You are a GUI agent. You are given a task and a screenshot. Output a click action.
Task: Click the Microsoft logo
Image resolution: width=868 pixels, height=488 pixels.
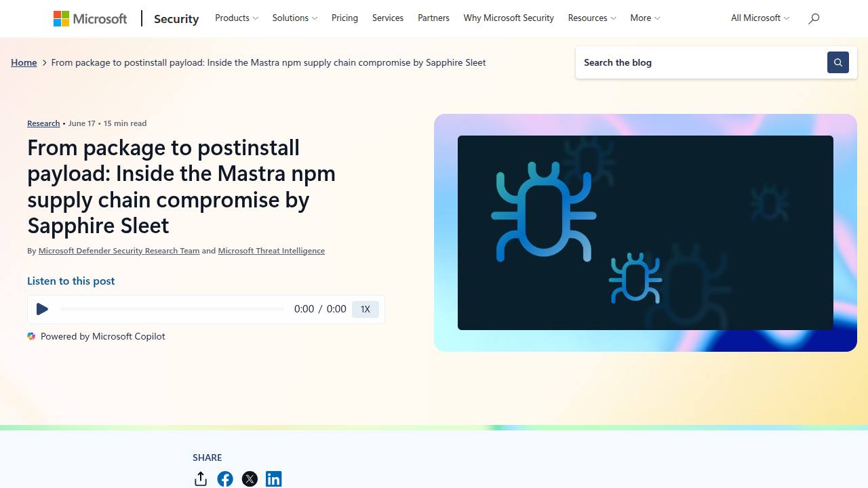point(90,18)
